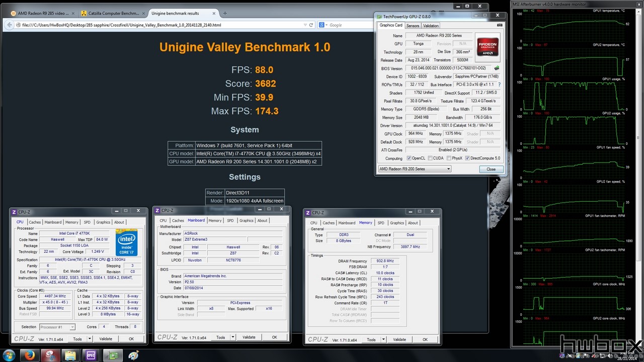Close the AMD Radeon R9 285 browser tab

click(73, 13)
